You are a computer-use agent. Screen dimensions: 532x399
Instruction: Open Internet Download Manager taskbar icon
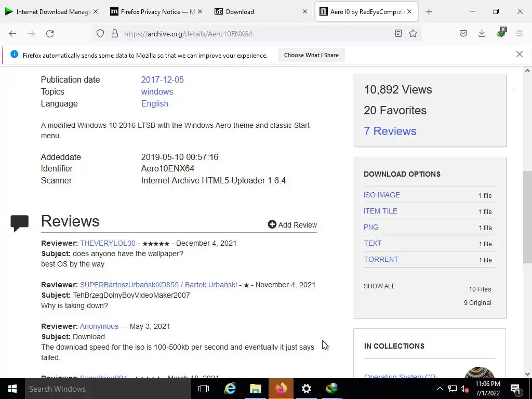coord(332,389)
